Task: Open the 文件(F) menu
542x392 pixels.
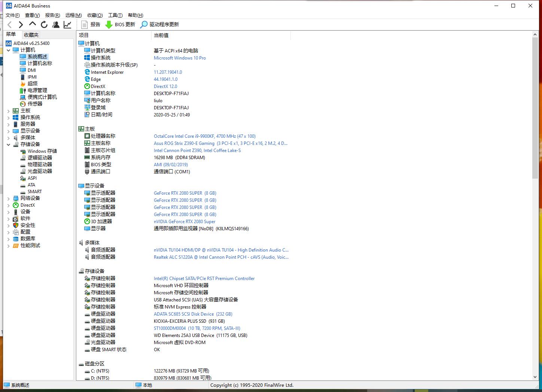Action: [x=12, y=15]
